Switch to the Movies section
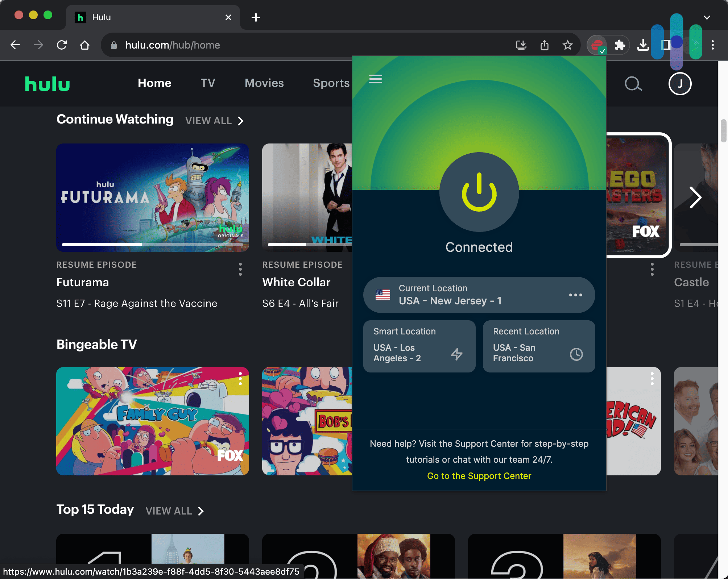The image size is (728, 579). click(x=264, y=83)
